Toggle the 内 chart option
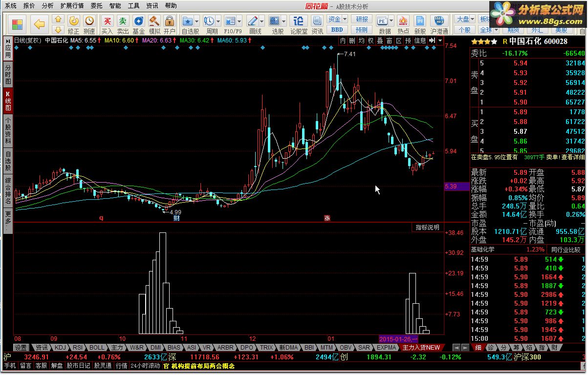 pos(343,41)
